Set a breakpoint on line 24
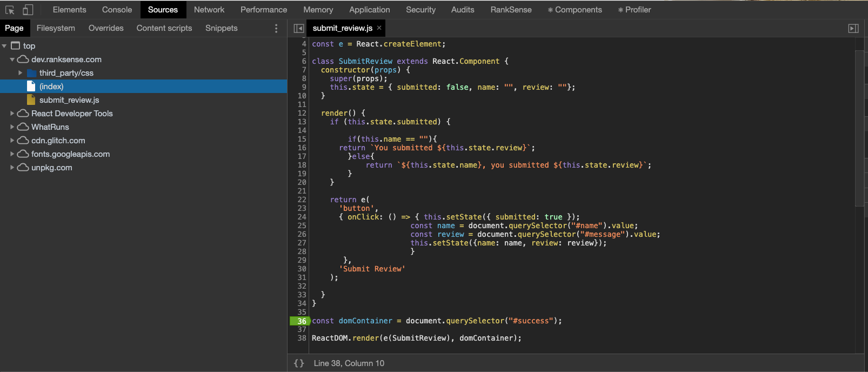Screen dimensions: 868x372 pyautogui.click(x=302, y=217)
